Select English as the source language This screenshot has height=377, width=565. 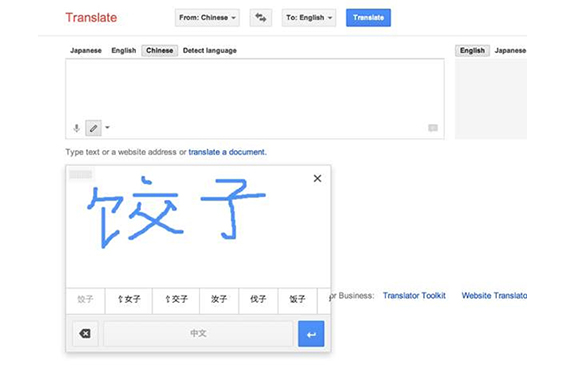124,50
